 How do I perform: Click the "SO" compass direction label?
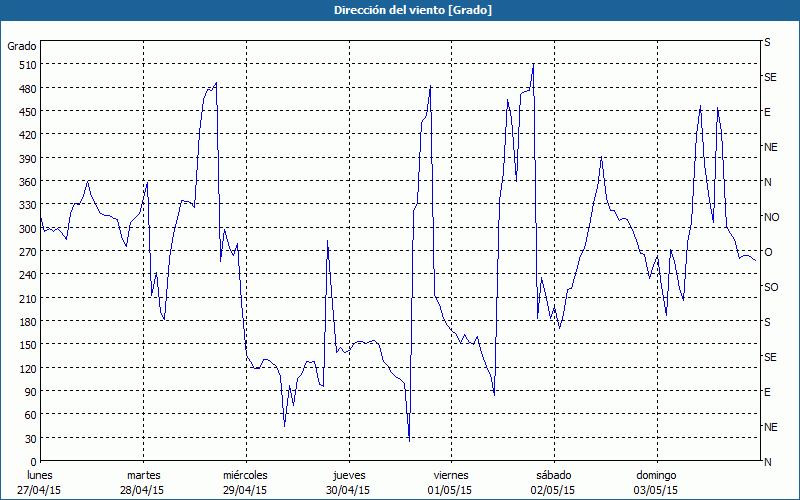770,287
